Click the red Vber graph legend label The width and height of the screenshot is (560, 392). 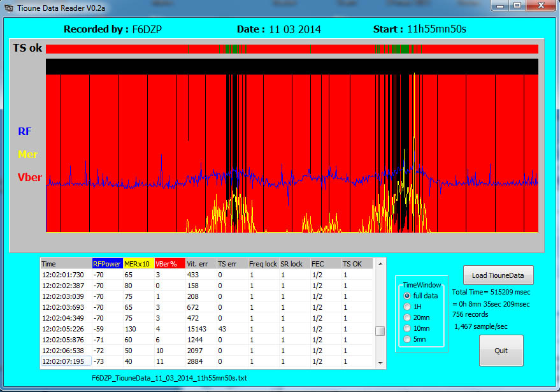click(30, 177)
